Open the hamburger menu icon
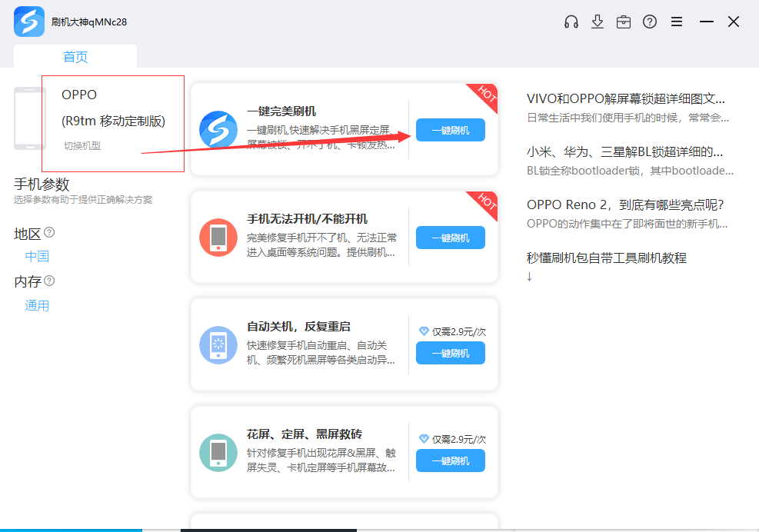 [x=676, y=22]
